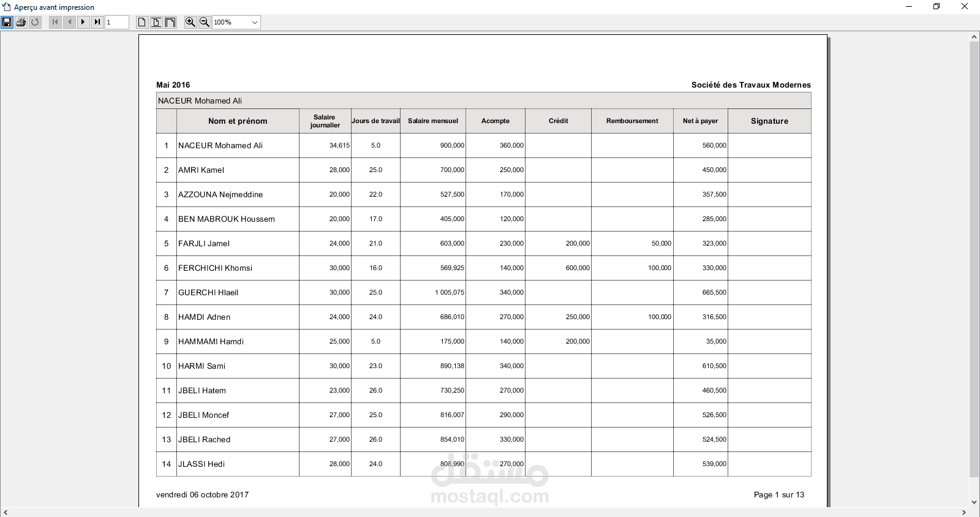Click the name 'JBELI Hatem'

tap(202, 390)
